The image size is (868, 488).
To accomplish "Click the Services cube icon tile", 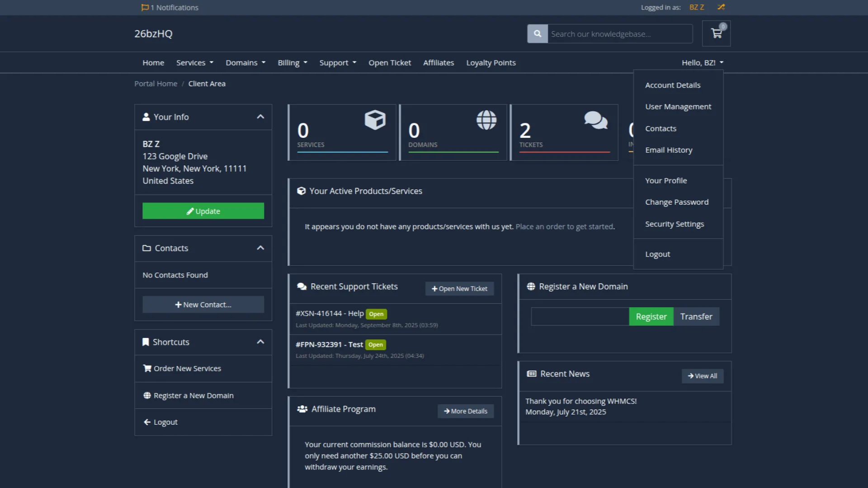I will (375, 120).
